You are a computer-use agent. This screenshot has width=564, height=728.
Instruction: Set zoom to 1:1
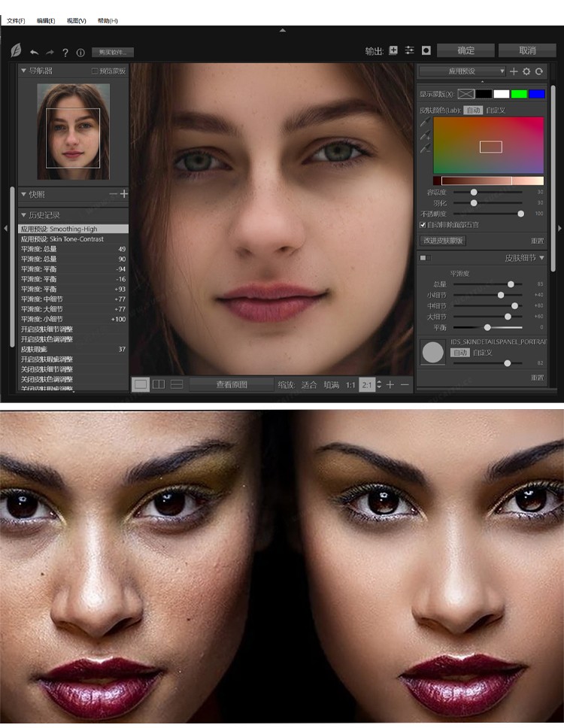pyautogui.click(x=350, y=385)
